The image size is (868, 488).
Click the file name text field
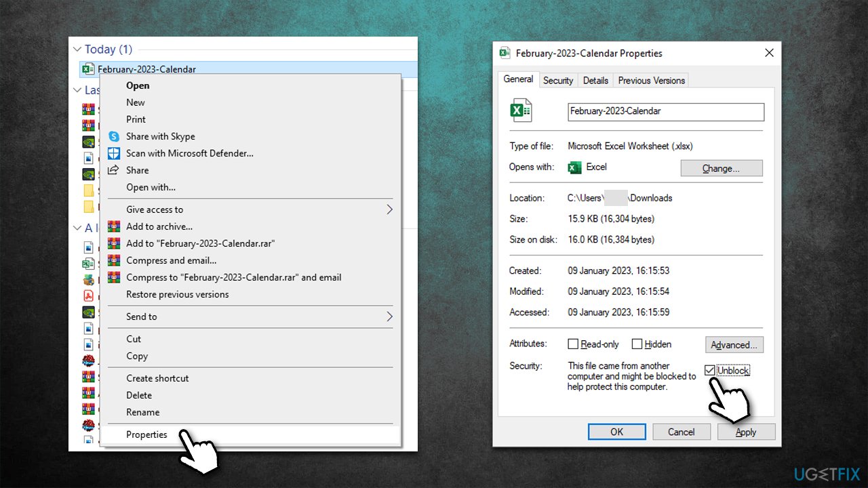[x=665, y=111]
